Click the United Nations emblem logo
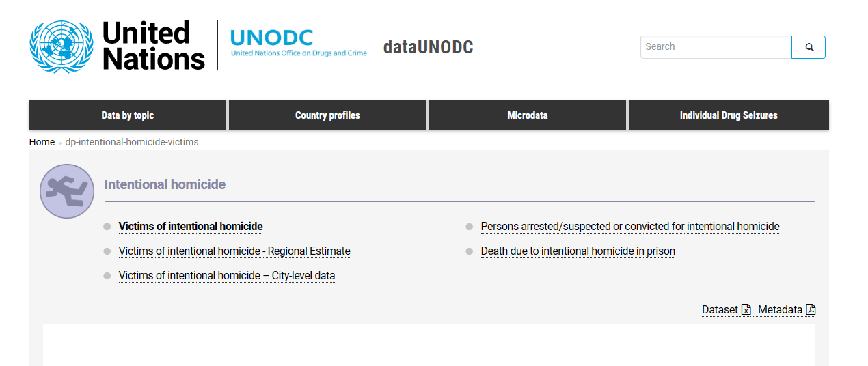This screenshot has width=868, height=366. pos(61,46)
